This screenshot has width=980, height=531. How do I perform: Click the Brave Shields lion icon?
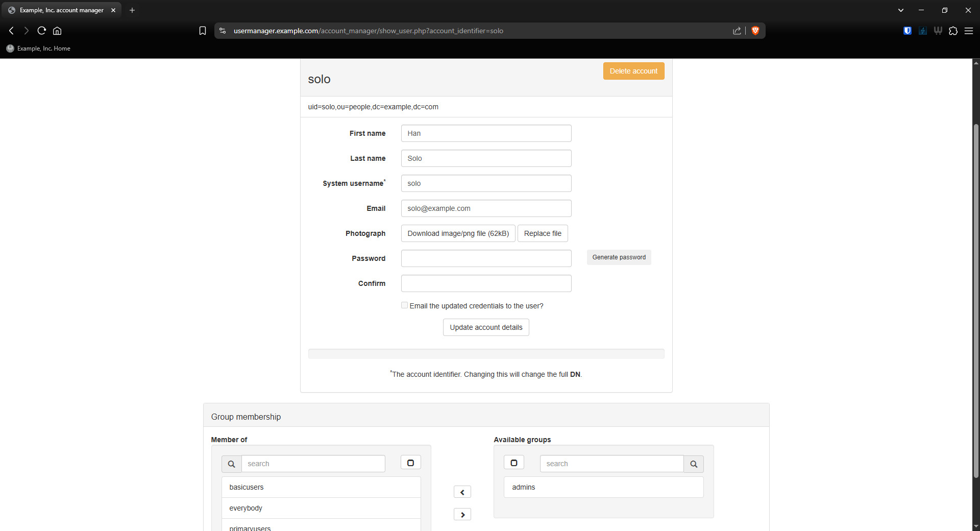pyautogui.click(x=755, y=31)
